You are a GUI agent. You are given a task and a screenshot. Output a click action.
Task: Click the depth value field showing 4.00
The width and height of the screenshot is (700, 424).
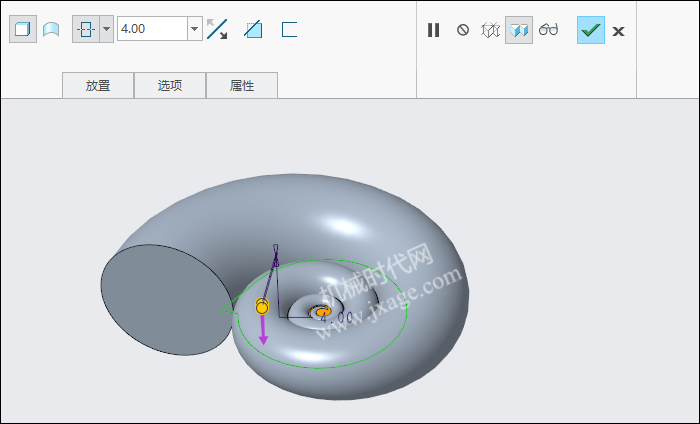coord(152,29)
